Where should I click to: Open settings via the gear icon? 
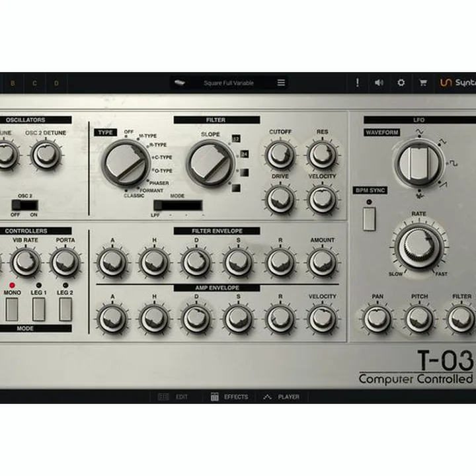401,83
